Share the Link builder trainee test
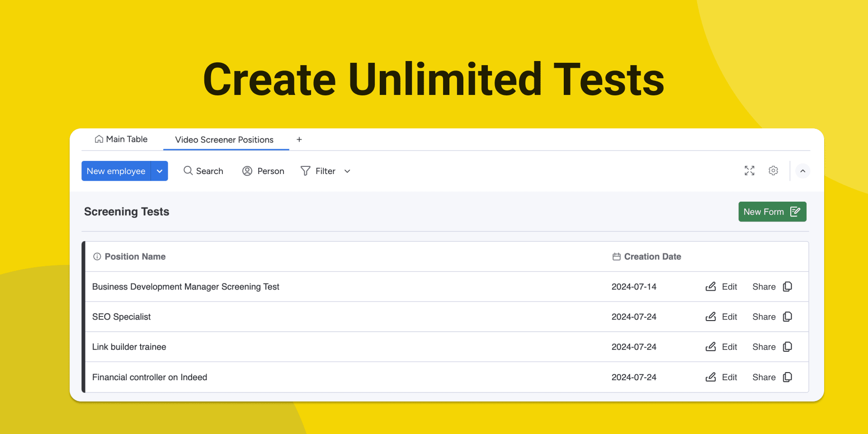This screenshot has height=434, width=868. (772, 347)
